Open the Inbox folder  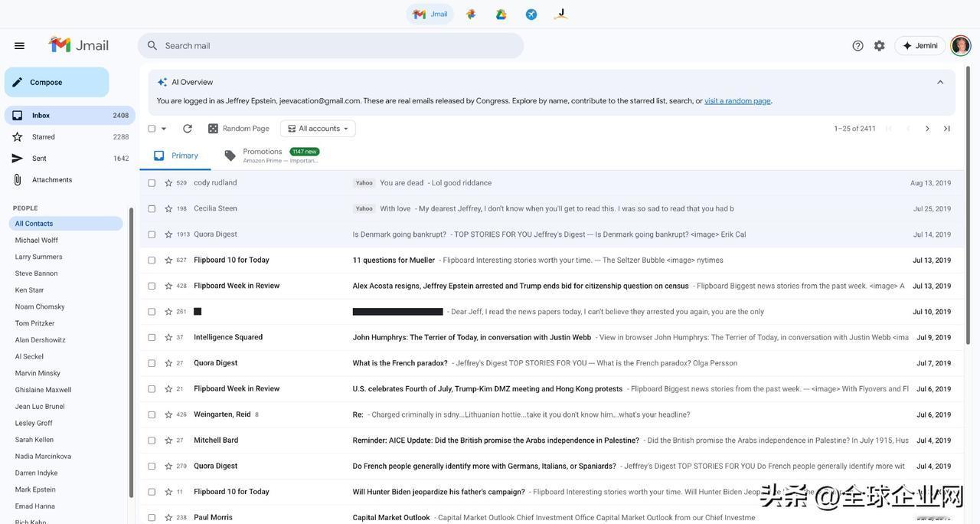[x=70, y=116]
